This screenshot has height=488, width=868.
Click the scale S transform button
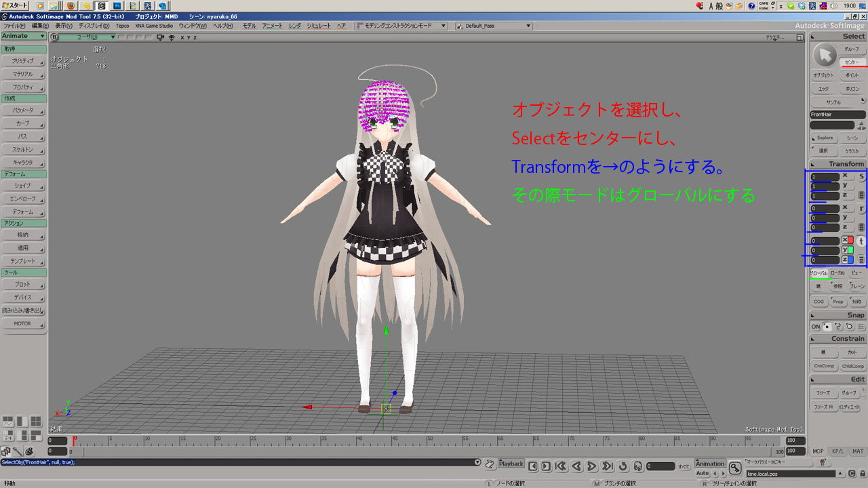[x=862, y=176]
